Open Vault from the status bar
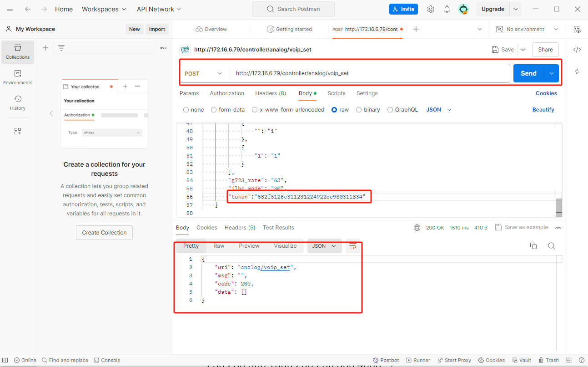Viewport: 588px width, 367px height. pyautogui.click(x=522, y=360)
